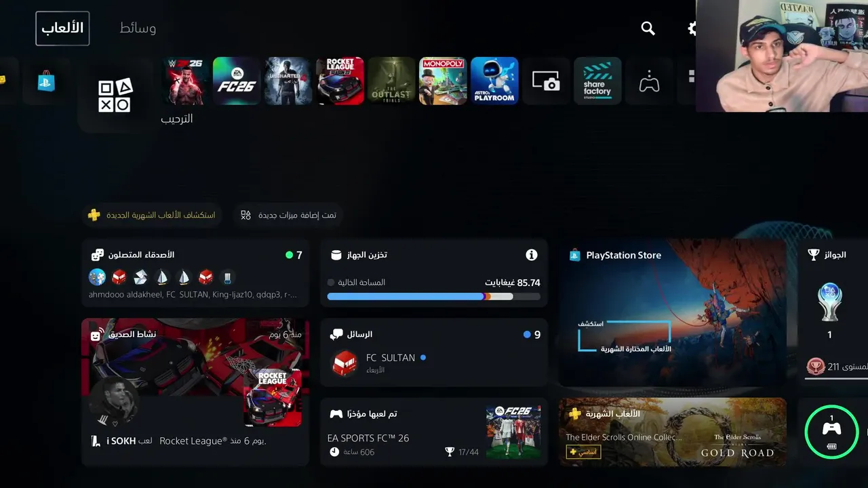The image size is (868, 488).
Task: Select the green-ringed controller battery indicator
Action: tap(831, 432)
